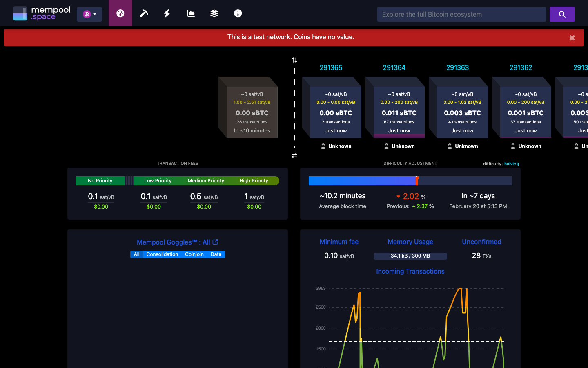The height and width of the screenshot is (368, 588).
Task: Click the magnifier search button
Action: pos(562,14)
